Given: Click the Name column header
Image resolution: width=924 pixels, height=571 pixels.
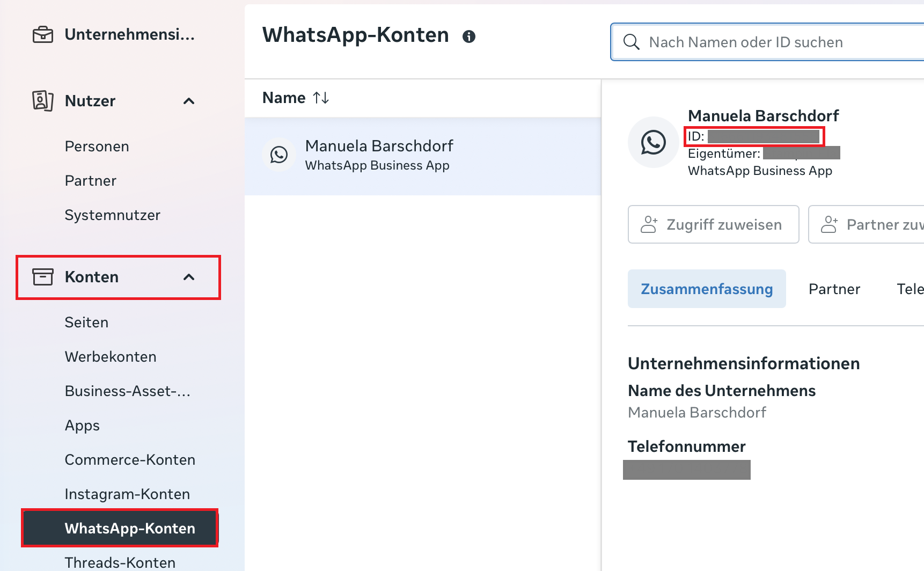Looking at the screenshot, I should (284, 98).
